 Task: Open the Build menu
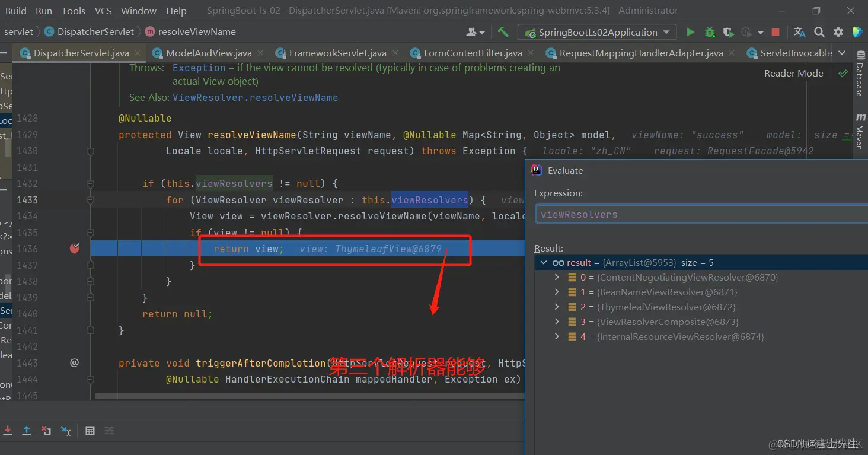pyautogui.click(x=15, y=11)
